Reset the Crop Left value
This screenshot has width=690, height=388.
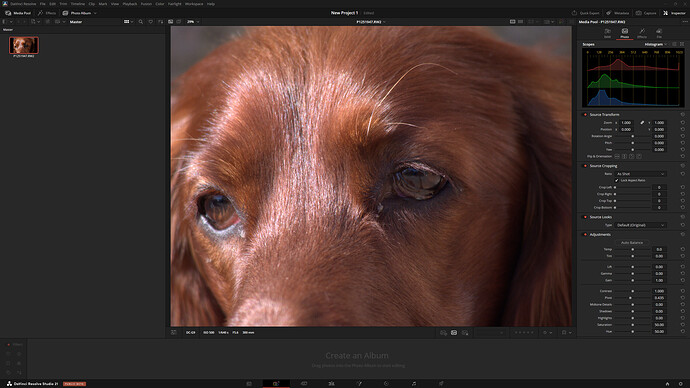pyautogui.click(x=683, y=187)
